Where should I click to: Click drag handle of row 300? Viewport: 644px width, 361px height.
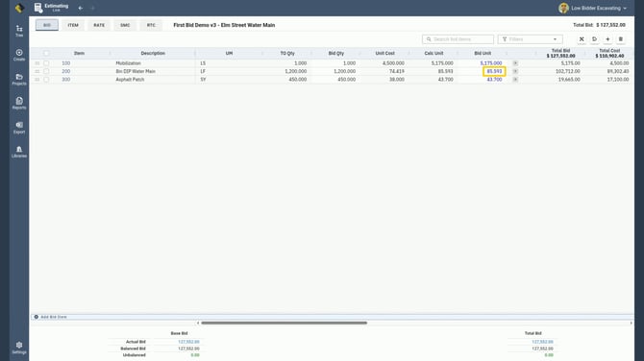tap(37, 79)
